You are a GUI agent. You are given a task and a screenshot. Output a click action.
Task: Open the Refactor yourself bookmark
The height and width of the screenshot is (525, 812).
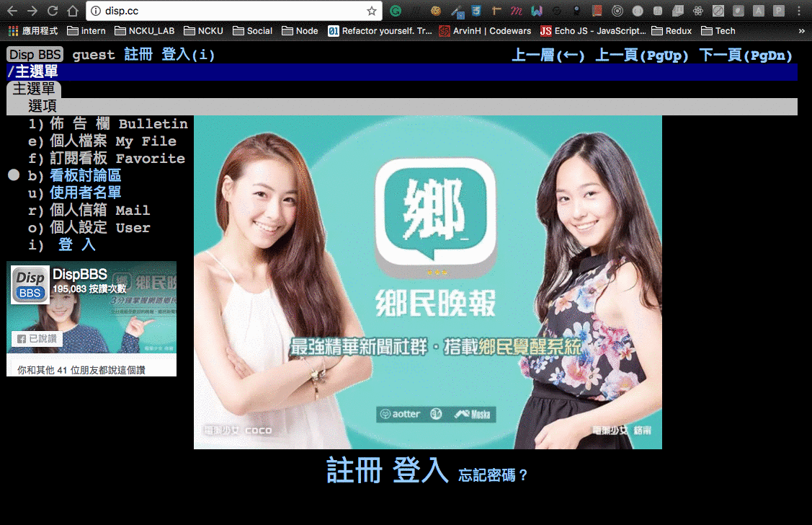tap(380, 31)
